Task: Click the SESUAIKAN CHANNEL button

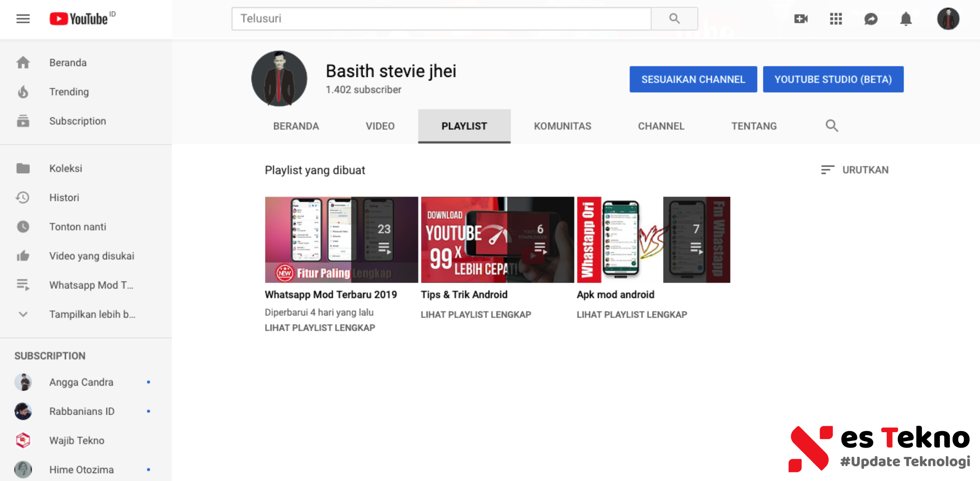Action: pos(693,79)
